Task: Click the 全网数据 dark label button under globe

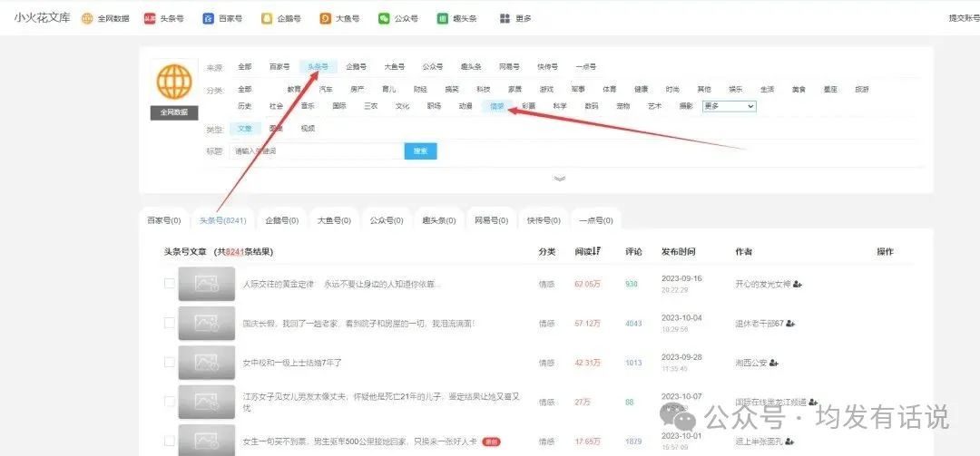Action: tap(174, 113)
